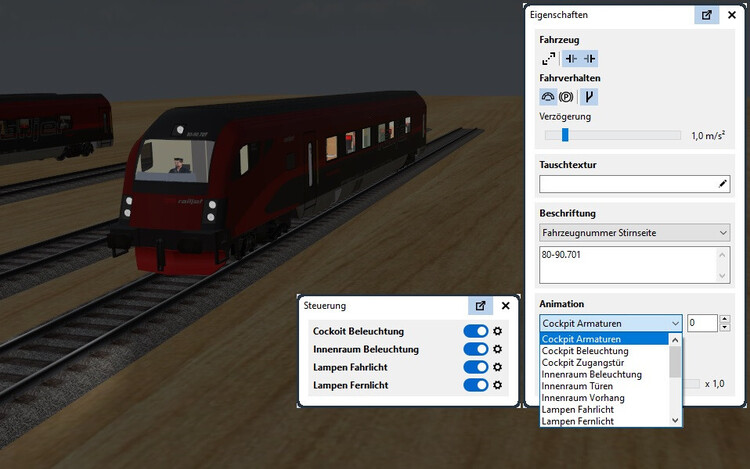Click the label text box scroll-up arrow
The height and width of the screenshot is (469, 750).
coord(722,255)
